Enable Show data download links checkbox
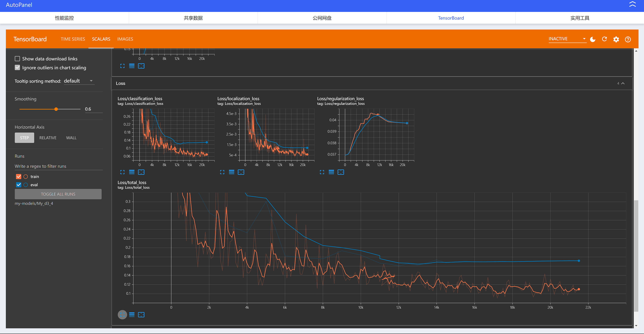Viewport: 644px width, 334px height. (17, 58)
